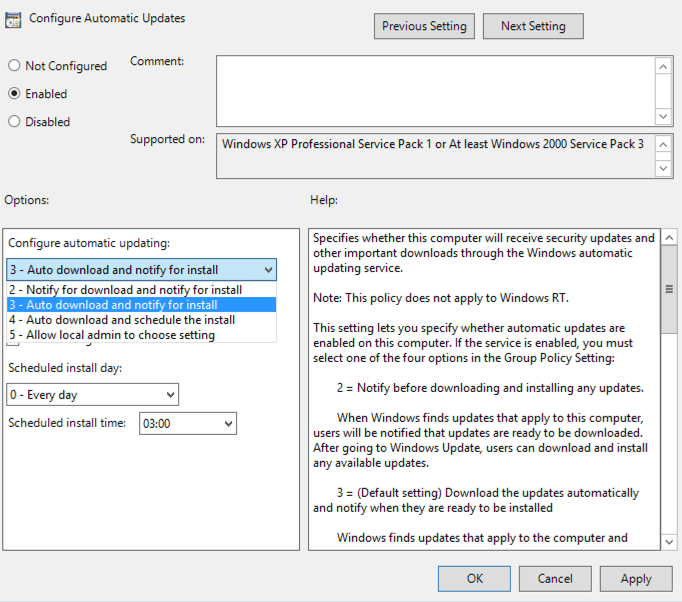The image size is (682, 602).
Task: Click the 'Configure automatic updating:' label
Action: 89,243
